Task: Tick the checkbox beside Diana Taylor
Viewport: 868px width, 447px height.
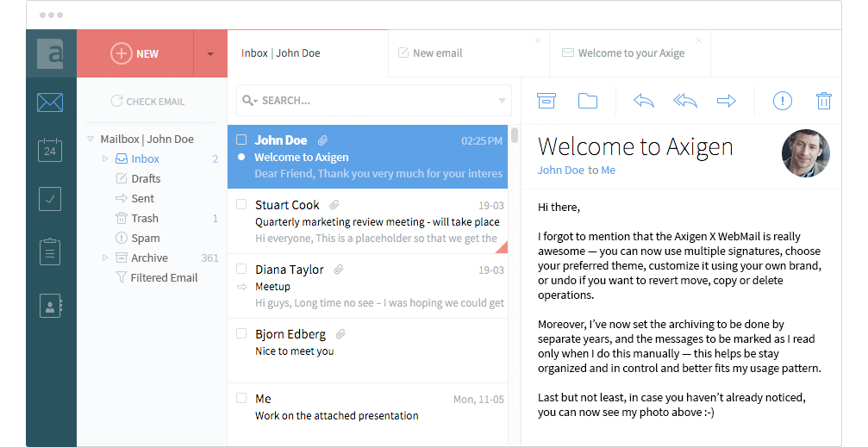Action: pyautogui.click(x=241, y=270)
